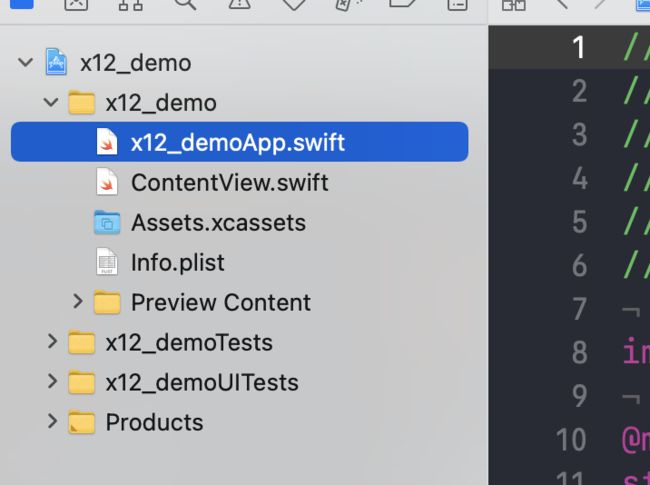The height and width of the screenshot is (485, 650).
Task: Expand the x12_demoTests group
Action: pos(52,342)
